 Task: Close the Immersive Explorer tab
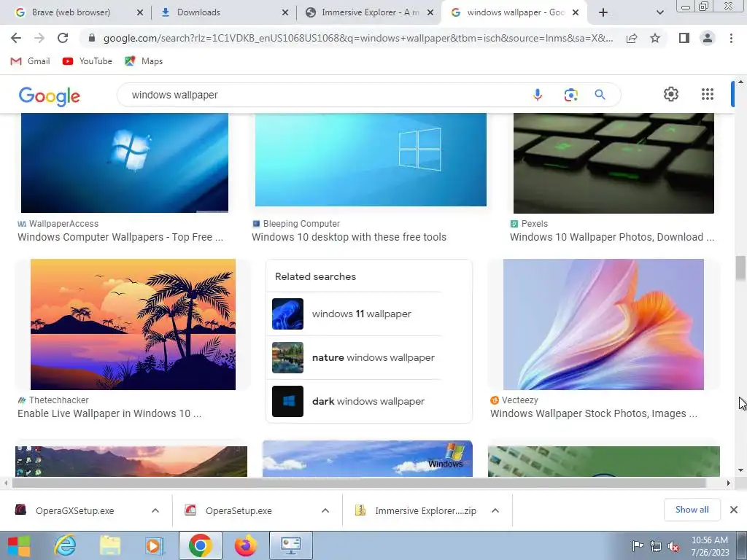click(x=430, y=12)
